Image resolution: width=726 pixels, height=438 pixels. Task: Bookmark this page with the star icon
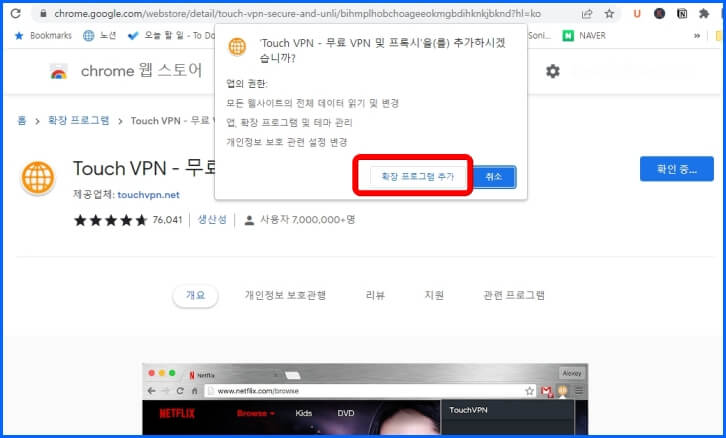(x=609, y=14)
